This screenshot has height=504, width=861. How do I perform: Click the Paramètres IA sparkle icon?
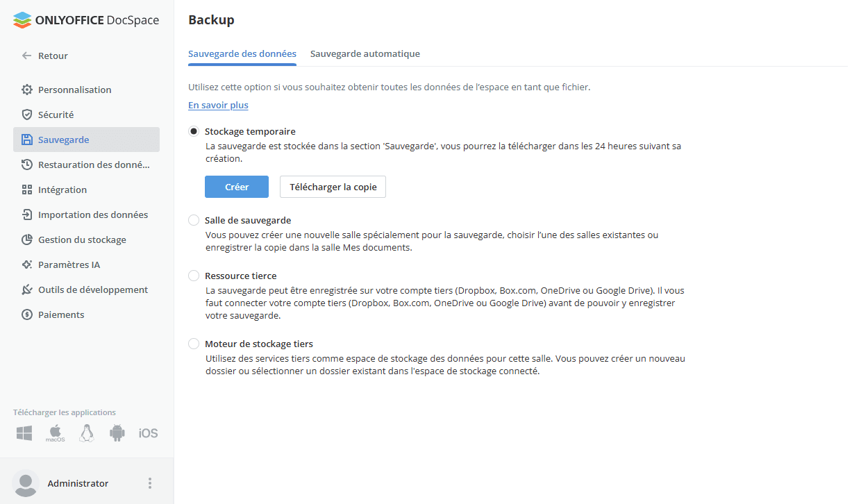coord(27,264)
